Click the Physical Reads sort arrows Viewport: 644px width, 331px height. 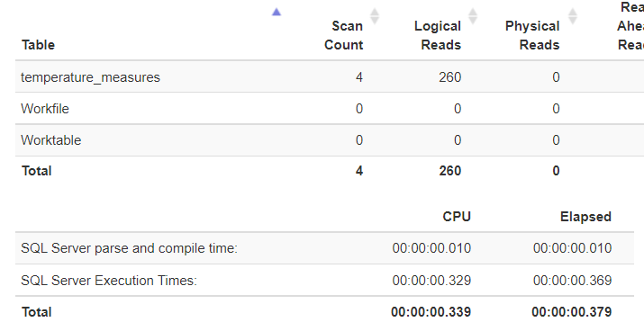click(x=572, y=16)
